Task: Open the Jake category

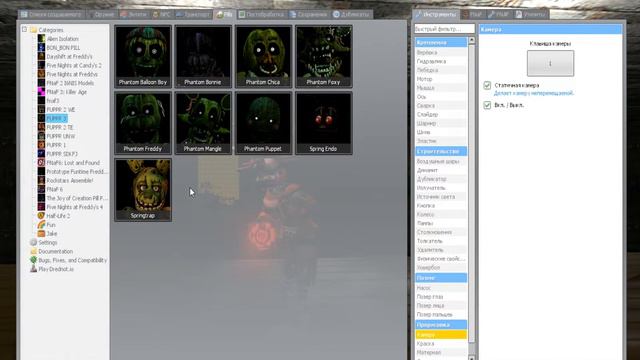Action: click(x=51, y=233)
